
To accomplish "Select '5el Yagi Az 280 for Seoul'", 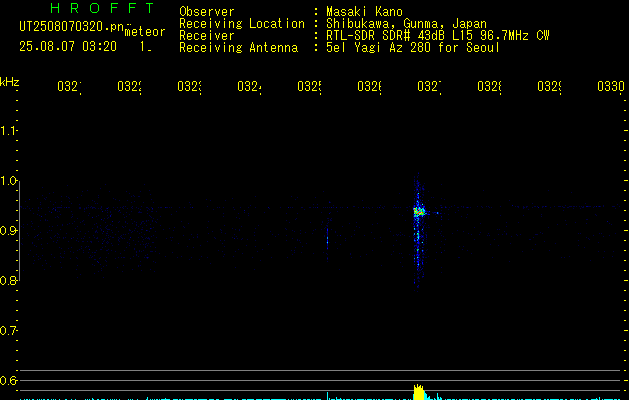I will tap(413, 48).
